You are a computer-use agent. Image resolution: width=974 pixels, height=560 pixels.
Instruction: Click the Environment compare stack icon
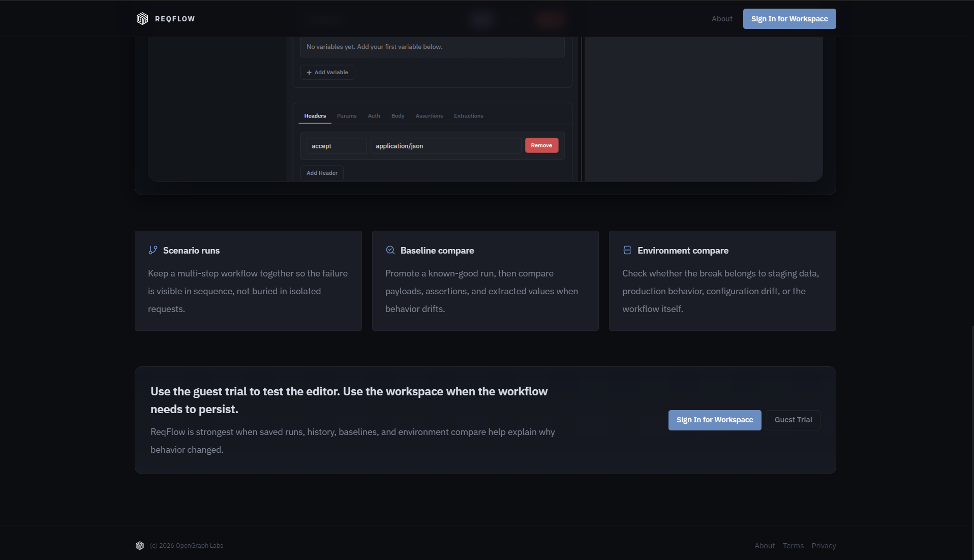[x=627, y=250]
